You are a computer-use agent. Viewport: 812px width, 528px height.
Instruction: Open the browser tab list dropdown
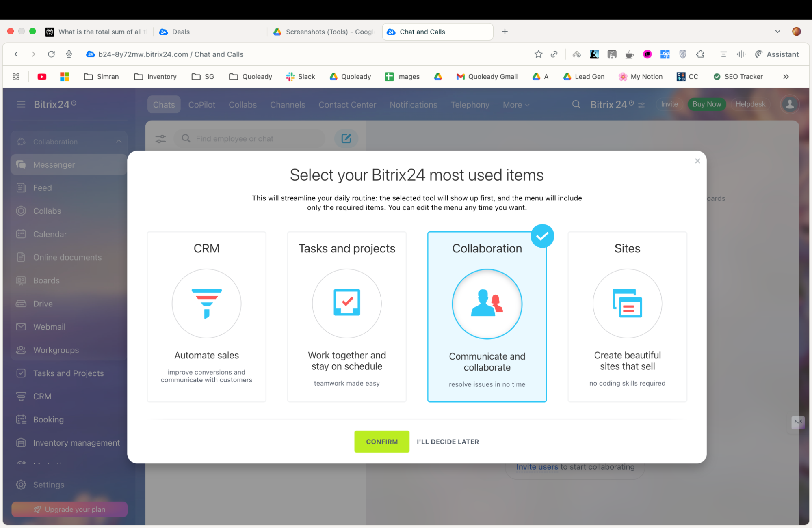[x=777, y=31]
